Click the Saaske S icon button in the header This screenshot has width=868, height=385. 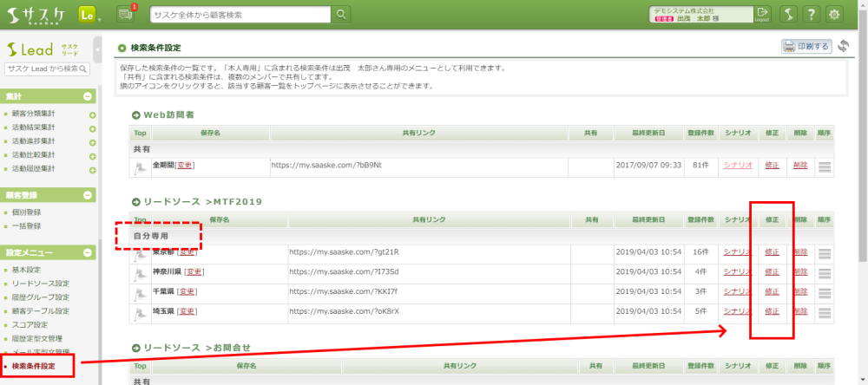pyautogui.click(x=786, y=15)
